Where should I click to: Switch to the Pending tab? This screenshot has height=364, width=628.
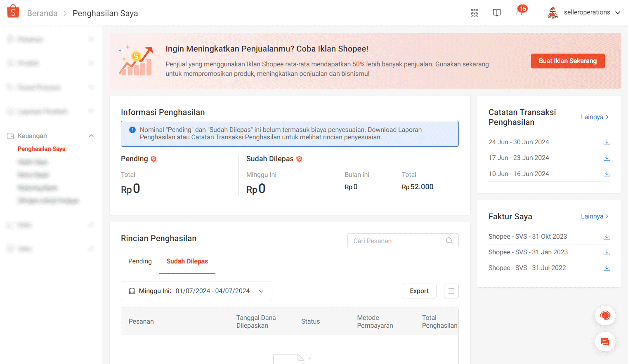[x=140, y=261]
